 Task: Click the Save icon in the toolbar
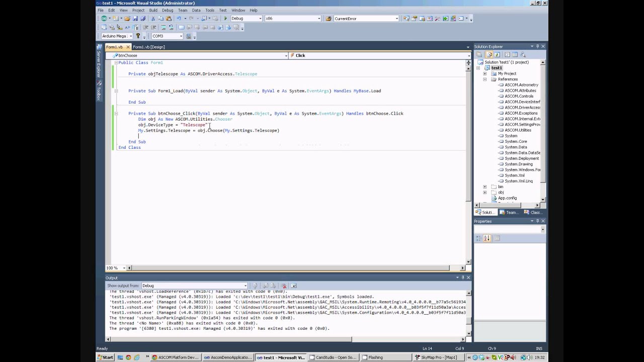tap(135, 19)
